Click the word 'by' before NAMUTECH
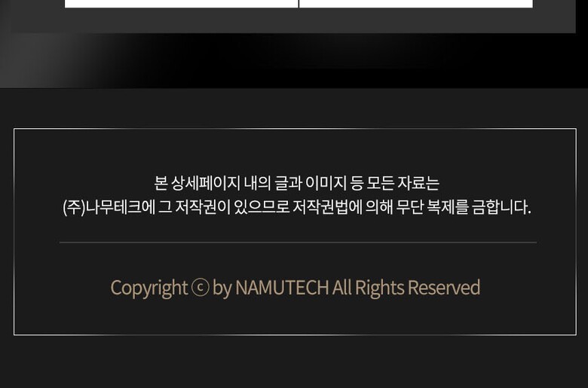588x388 pixels. coord(222,289)
